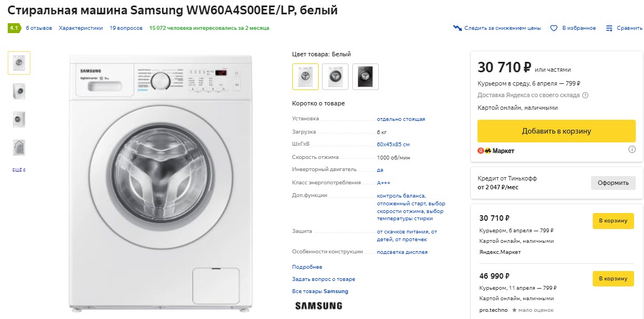Select the dark graphite color variant

(x=365, y=76)
